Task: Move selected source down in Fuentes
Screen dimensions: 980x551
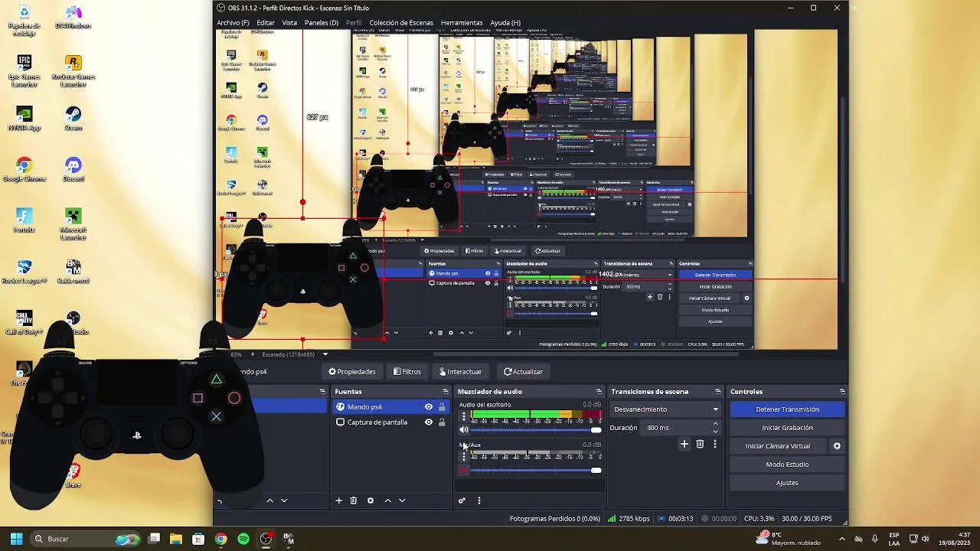Action: tap(402, 500)
